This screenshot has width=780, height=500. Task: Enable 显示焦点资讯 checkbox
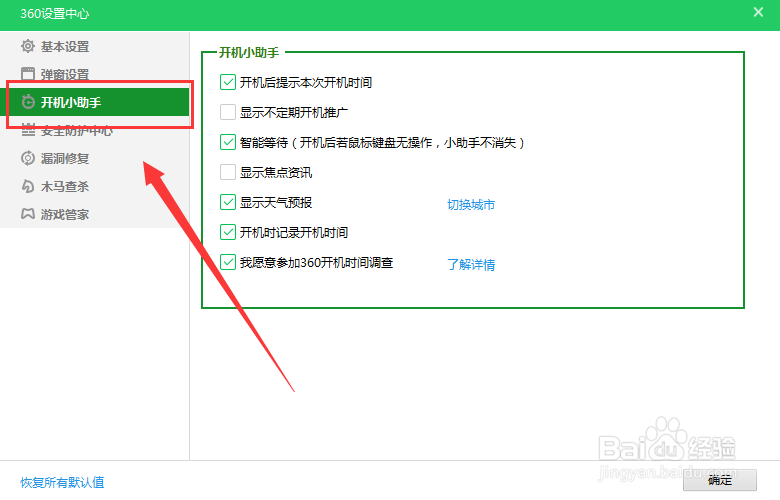click(228, 172)
